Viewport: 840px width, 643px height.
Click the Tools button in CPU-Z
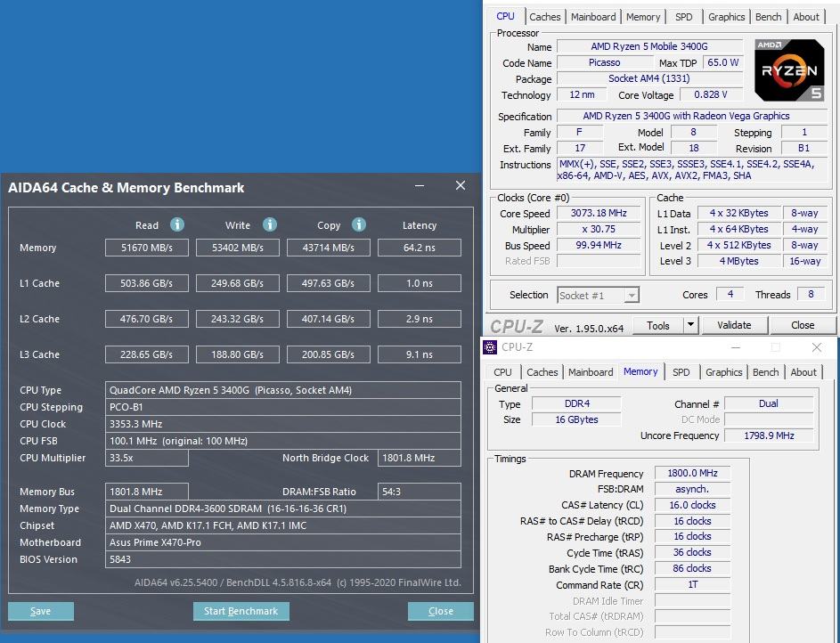pyautogui.click(x=658, y=325)
